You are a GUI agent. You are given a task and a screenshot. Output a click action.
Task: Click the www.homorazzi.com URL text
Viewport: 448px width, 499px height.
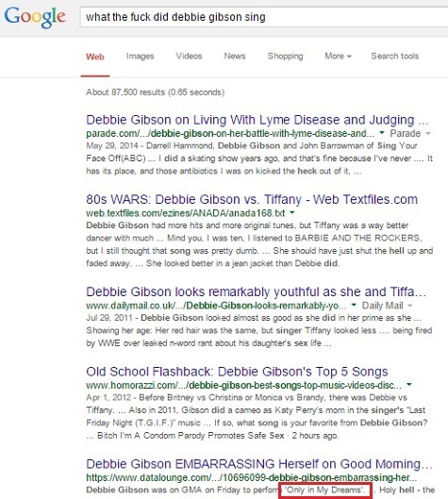(x=243, y=385)
